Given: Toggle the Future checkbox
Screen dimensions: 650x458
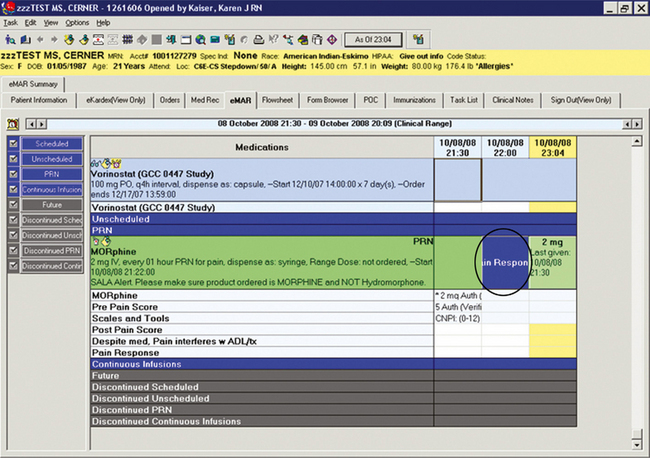Looking at the screenshot, I should coord(13,204).
